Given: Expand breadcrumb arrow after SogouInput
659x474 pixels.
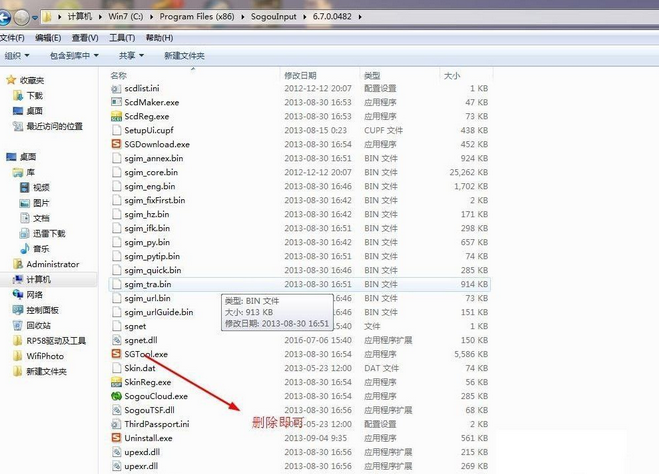Looking at the screenshot, I should coord(305,17).
